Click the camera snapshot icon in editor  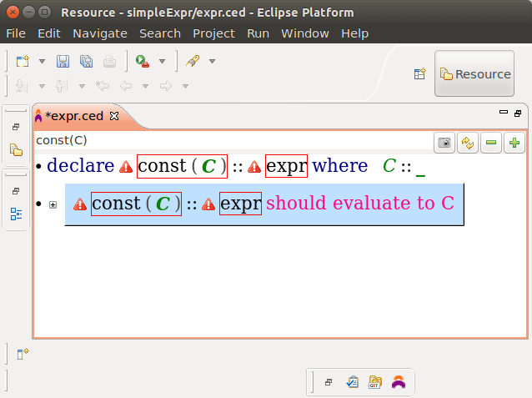tap(446, 144)
